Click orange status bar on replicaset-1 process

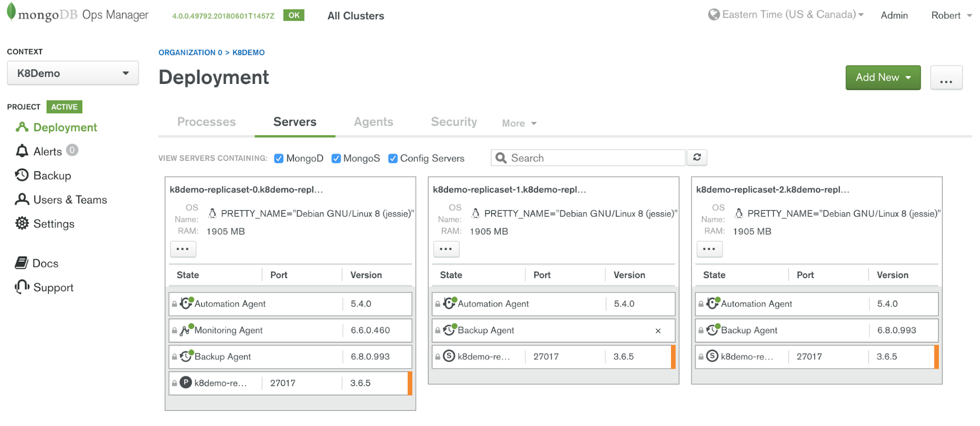point(673,356)
